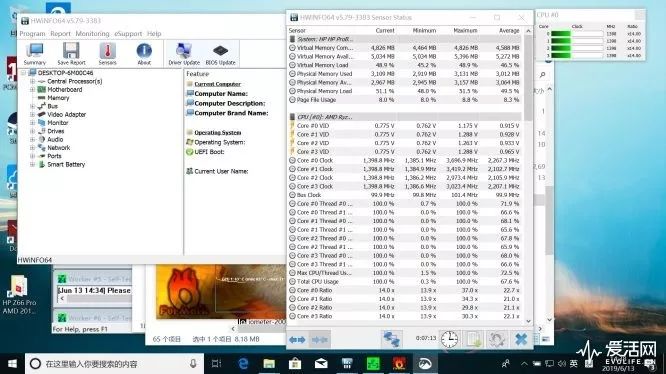This screenshot has height=374, width=666.
Task: Launch Driver Update from toolbar
Action: pos(183,53)
